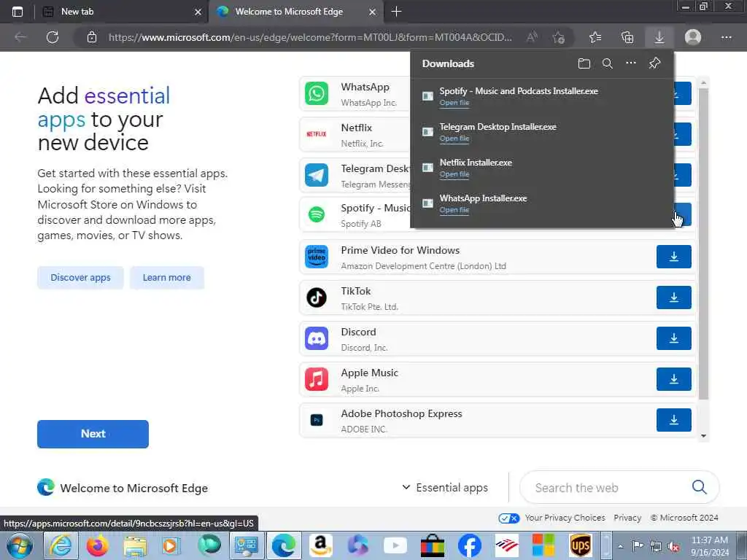Image resolution: width=747 pixels, height=560 pixels.
Task: Open file for Netflix installer
Action: point(454,174)
